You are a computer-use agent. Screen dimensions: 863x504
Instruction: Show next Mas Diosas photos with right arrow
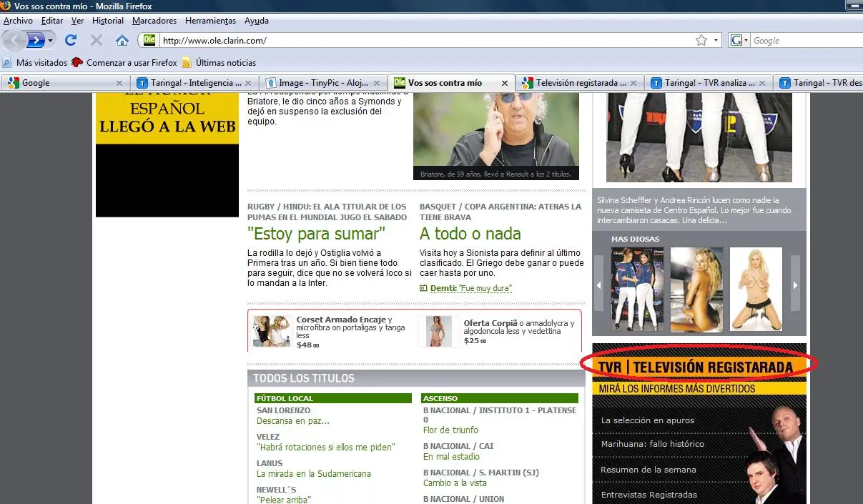[x=794, y=285]
